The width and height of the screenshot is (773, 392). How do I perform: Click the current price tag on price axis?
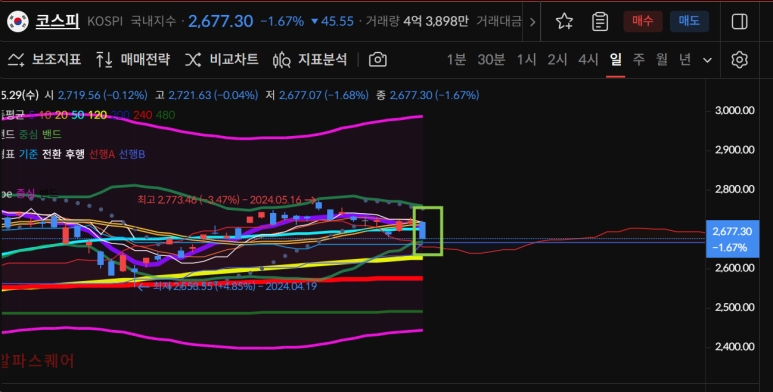[732, 239]
